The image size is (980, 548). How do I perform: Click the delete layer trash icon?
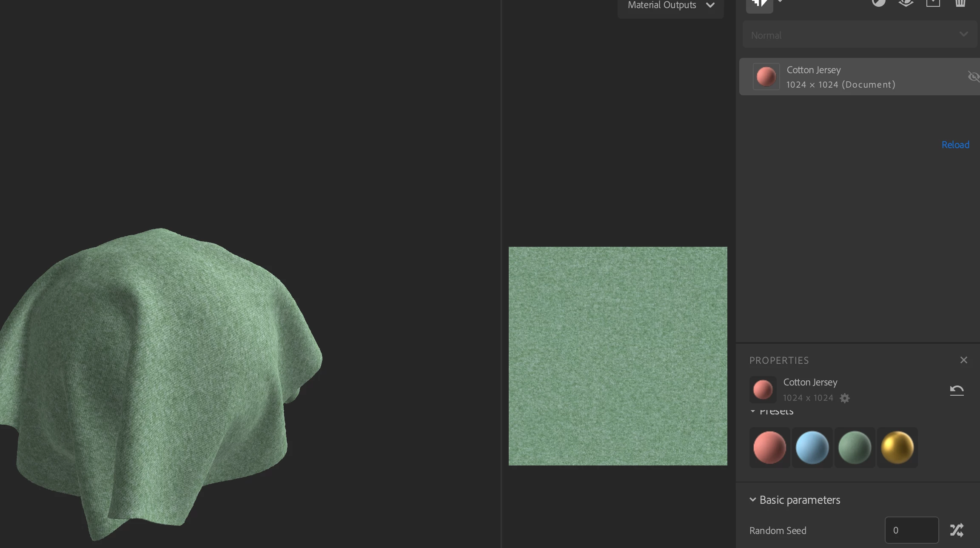[960, 3]
